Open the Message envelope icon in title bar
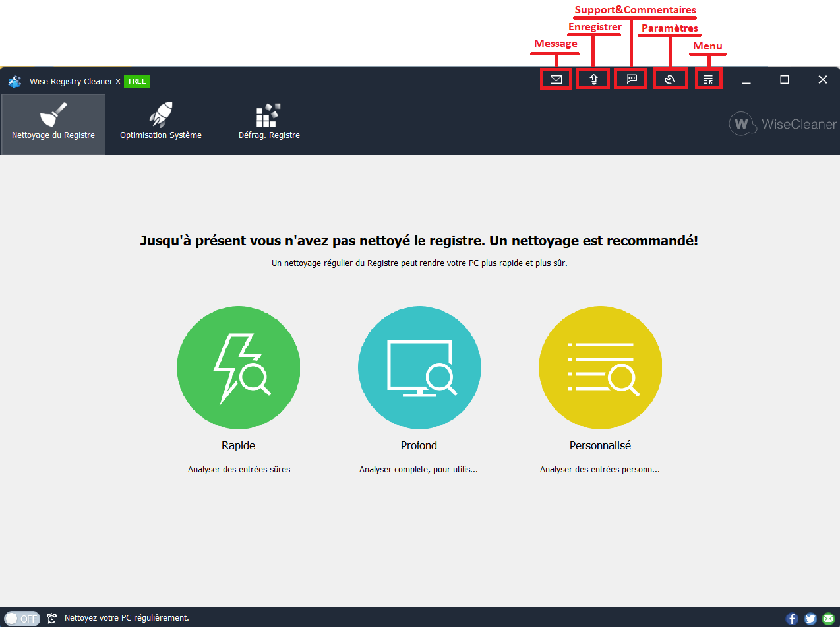Screen dimensions: 840x630 click(556, 79)
